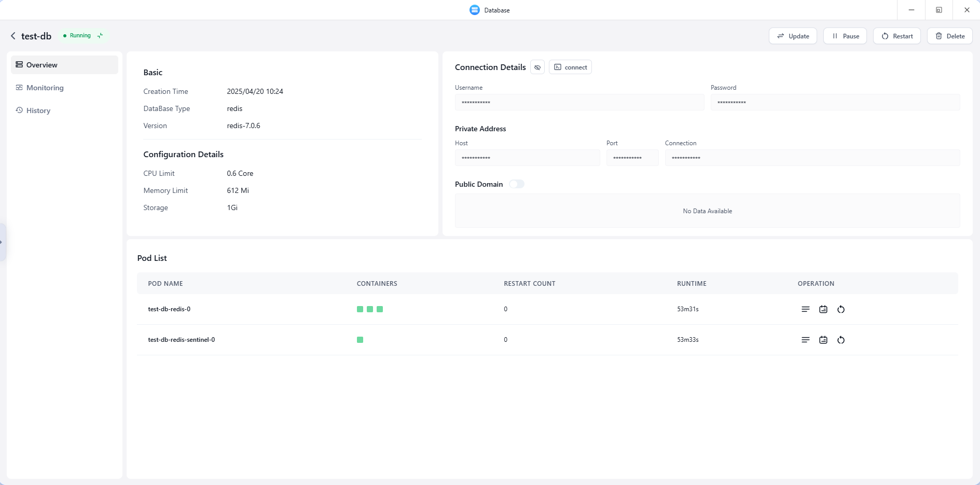The width and height of the screenshot is (980, 485).
Task: Click third container square of test-db-redis-0
Action: (380, 309)
